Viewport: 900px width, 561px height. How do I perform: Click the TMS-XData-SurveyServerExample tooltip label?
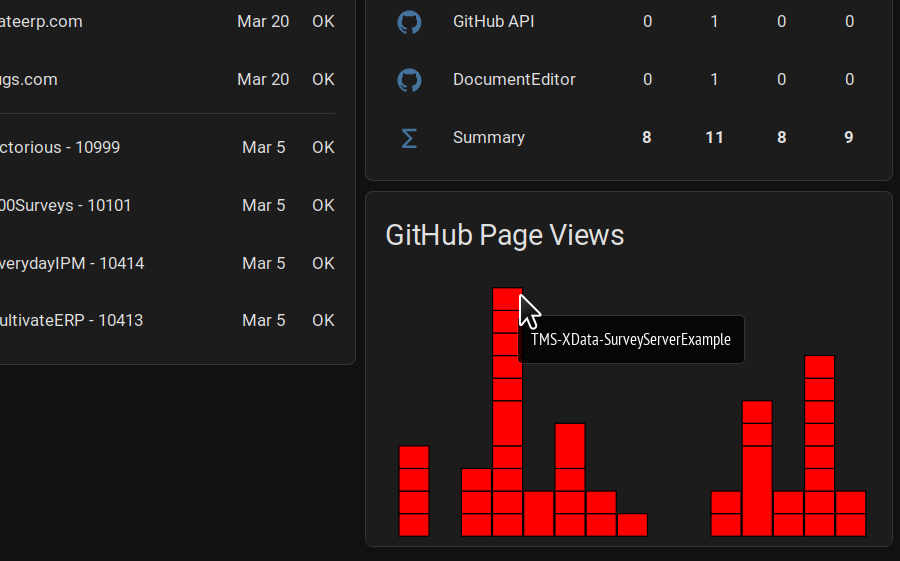tap(631, 339)
